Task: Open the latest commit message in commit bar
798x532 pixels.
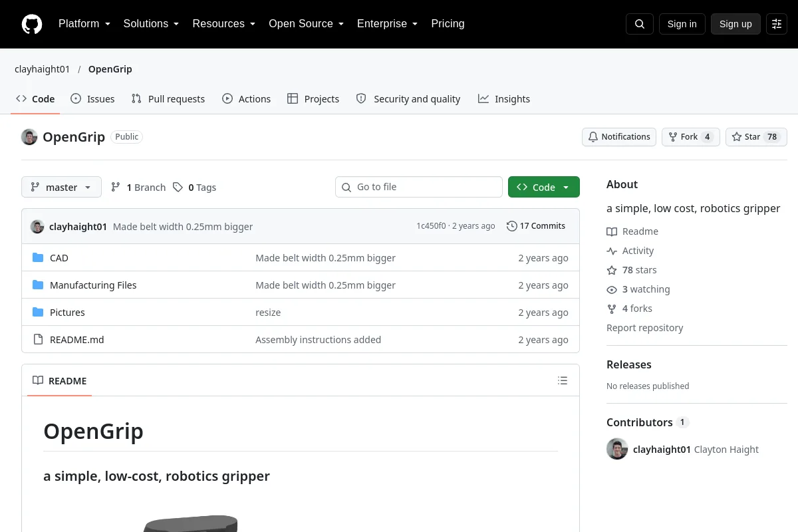Action: 183,227
